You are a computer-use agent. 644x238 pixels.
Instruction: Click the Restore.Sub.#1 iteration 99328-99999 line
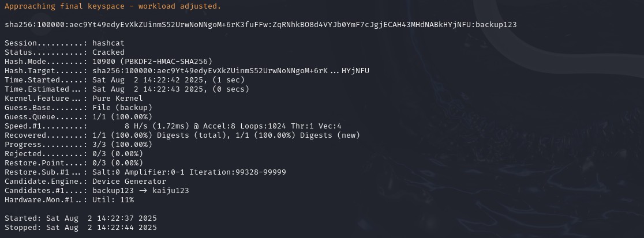pos(189,172)
